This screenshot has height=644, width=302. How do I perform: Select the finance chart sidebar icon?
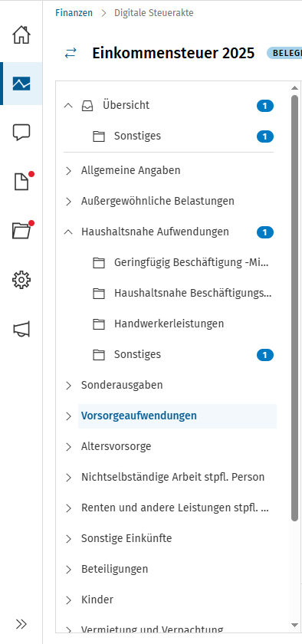(x=21, y=84)
